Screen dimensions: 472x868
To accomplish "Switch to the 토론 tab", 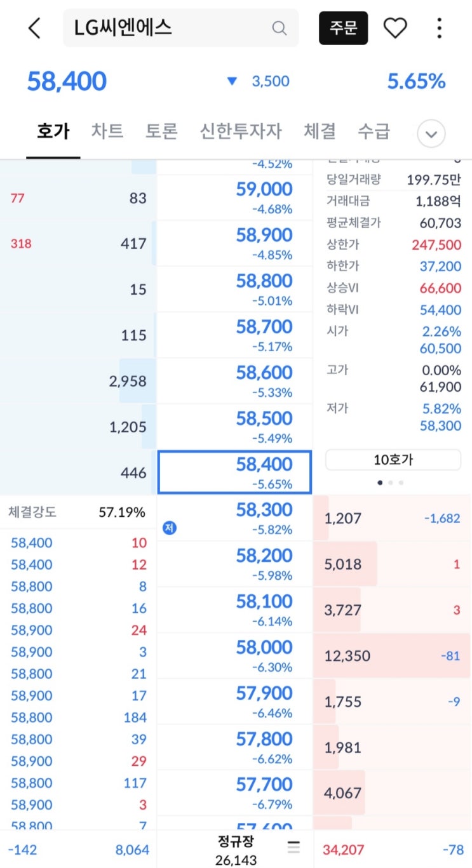I will click(x=161, y=131).
